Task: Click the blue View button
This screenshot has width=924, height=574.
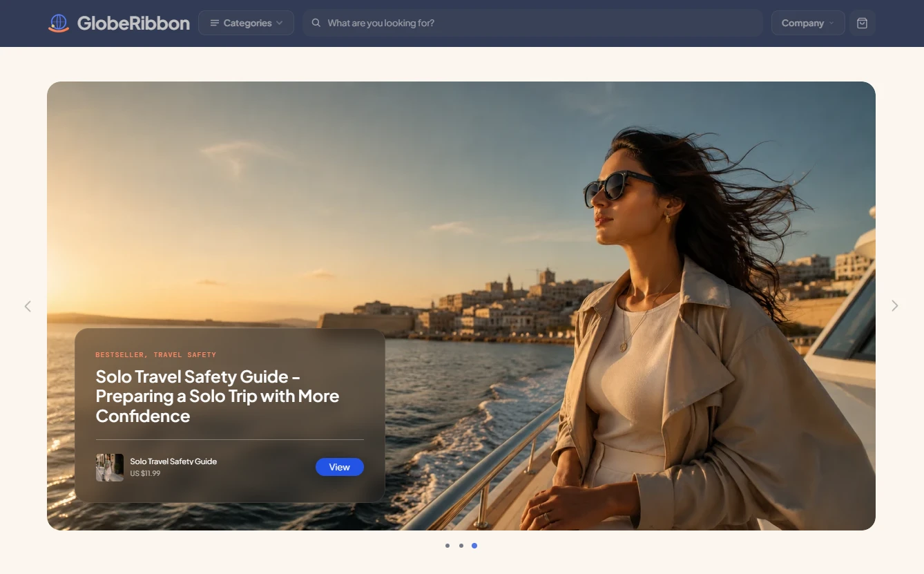Action: [x=340, y=467]
